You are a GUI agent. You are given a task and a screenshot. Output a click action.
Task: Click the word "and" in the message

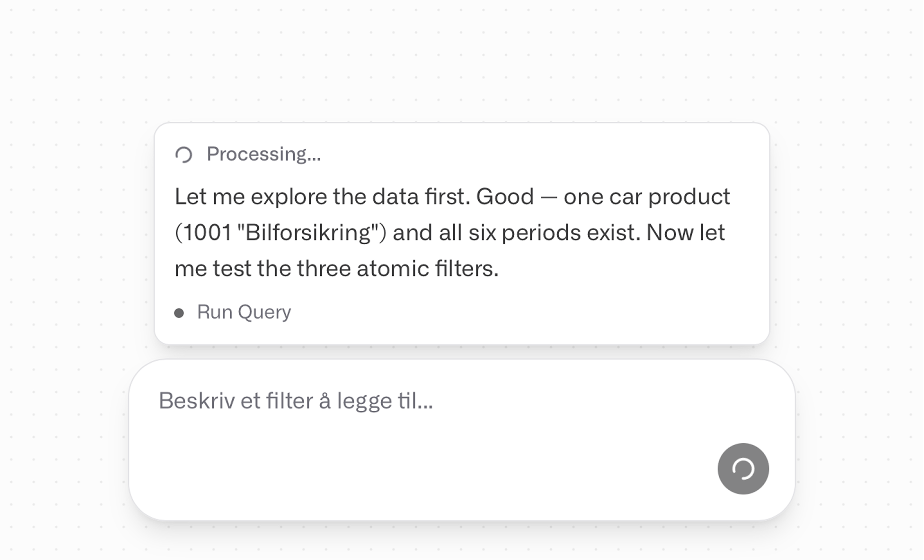(413, 232)
